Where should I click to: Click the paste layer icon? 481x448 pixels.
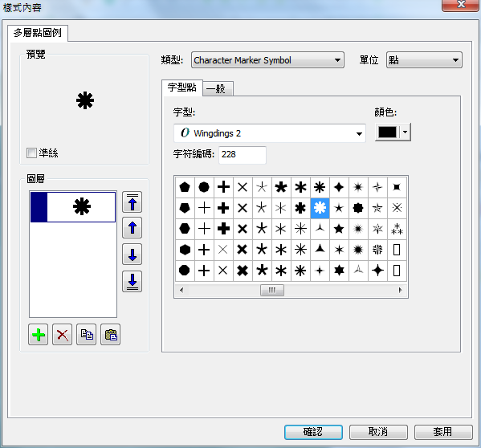[x=111, y=335]
